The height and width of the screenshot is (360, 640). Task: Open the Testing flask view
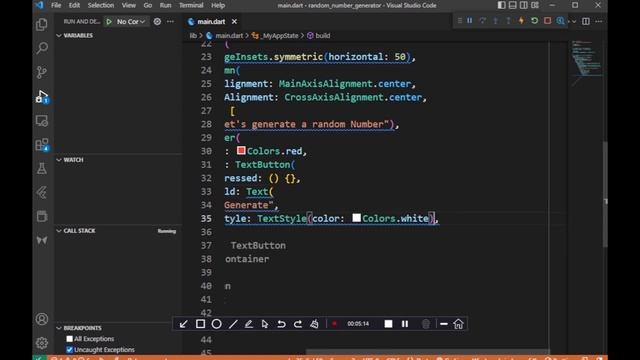pyautogui.click(x=42, y=169)
